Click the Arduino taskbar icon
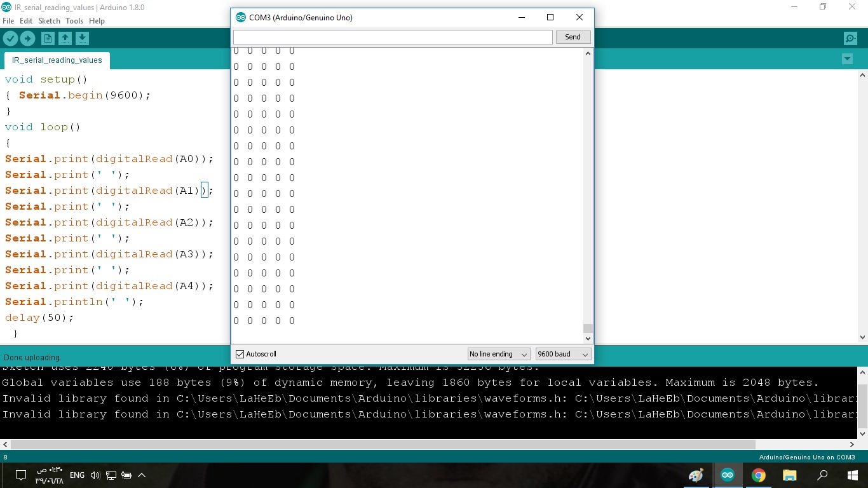Screen dimensions: 868x488 [728, 475]
